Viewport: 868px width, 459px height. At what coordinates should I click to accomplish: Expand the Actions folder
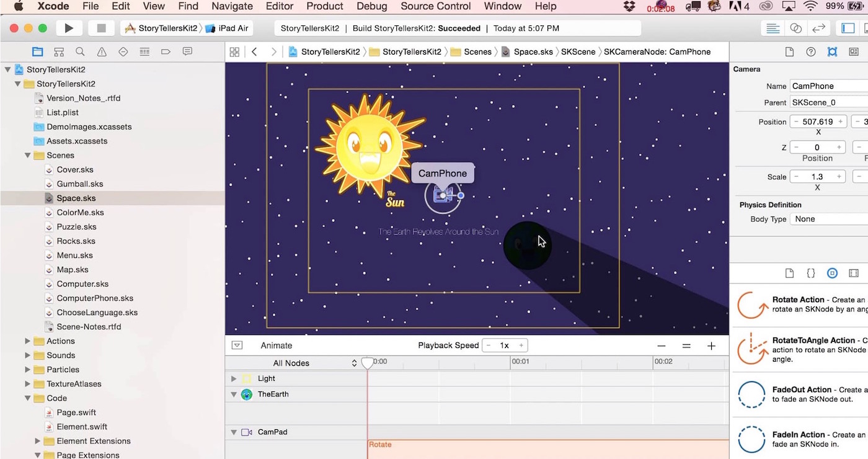click(x=27, y=341)
